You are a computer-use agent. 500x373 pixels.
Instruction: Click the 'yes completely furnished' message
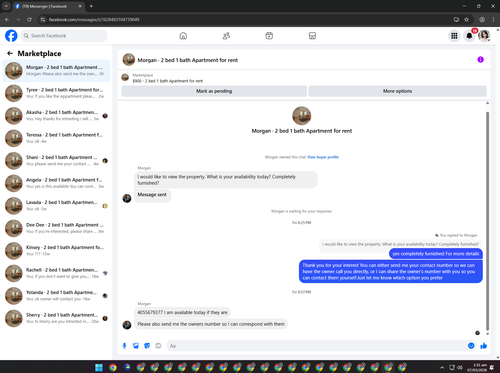point(436,254)
